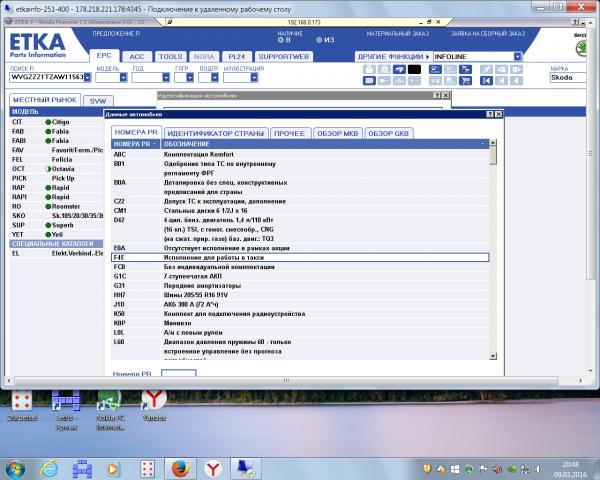
Task: Click the upper shopping cart icon
Action: pyautogui.click(x=465, y=69)
